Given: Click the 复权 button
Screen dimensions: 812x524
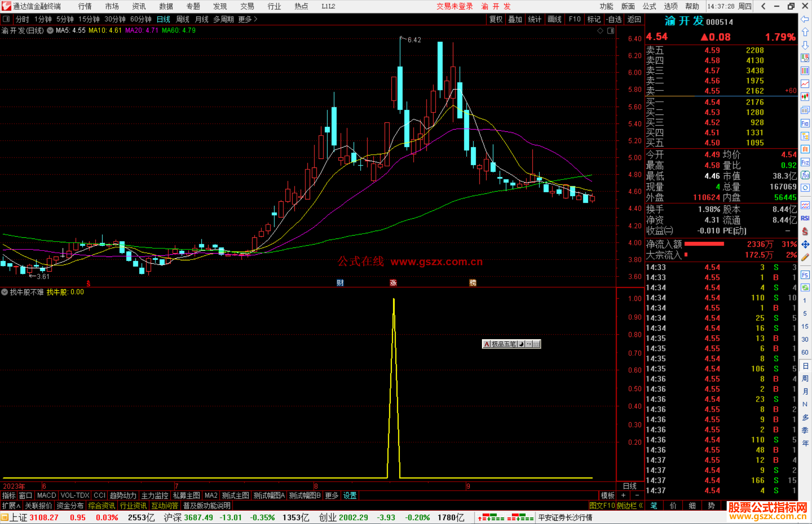Looking at the screenshot, I should [495, 19].
